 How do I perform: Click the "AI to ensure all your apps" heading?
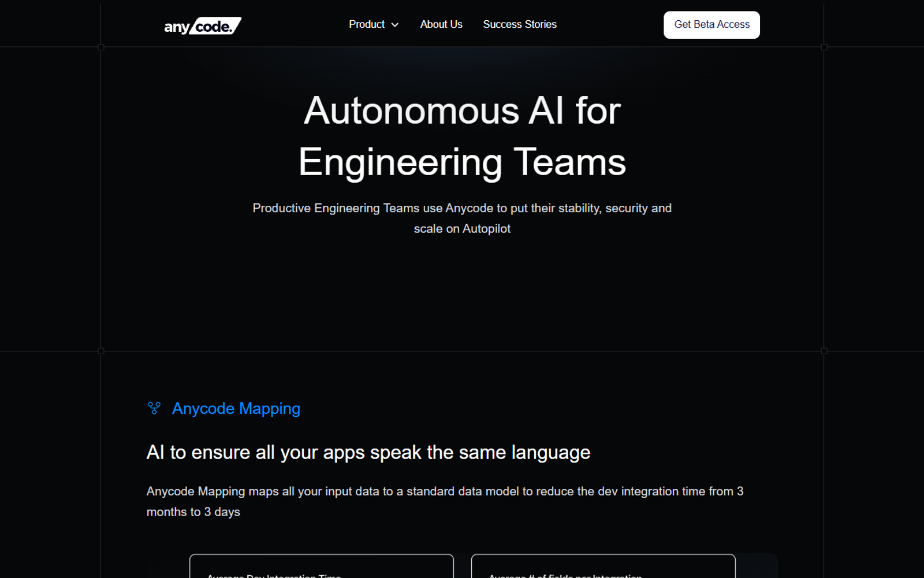(x=368, y=452)
